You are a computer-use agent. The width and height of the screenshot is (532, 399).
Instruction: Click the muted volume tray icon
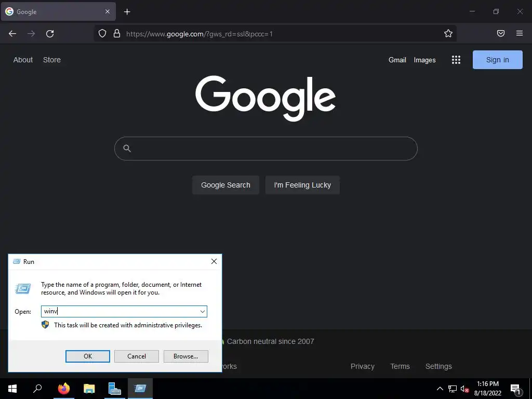[464, 389]
